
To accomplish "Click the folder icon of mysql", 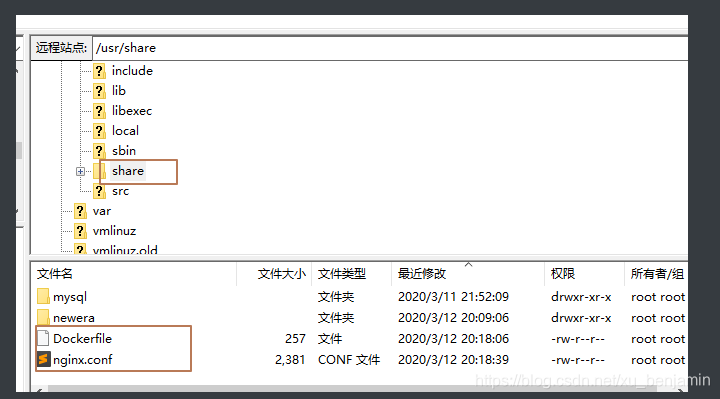I will [x=43, y=297].
